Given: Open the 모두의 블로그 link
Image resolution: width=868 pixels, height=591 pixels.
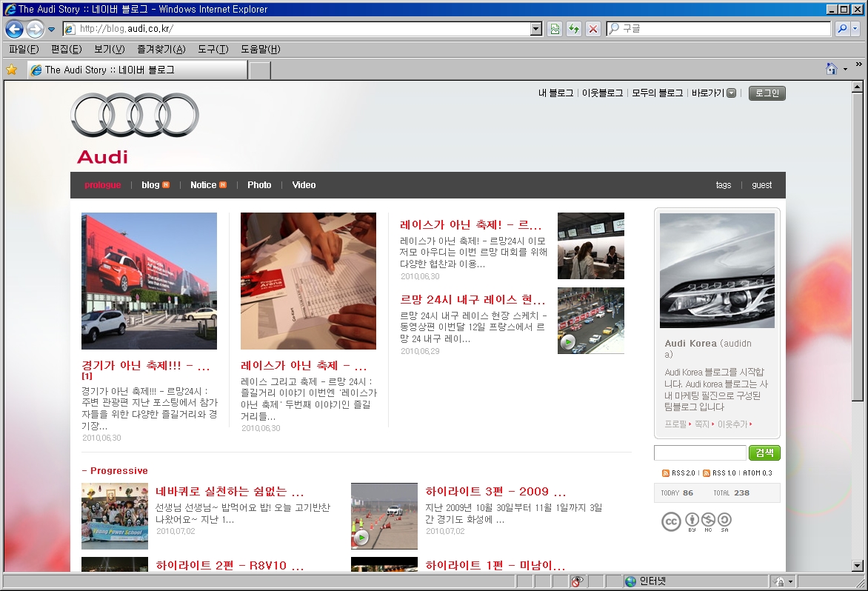Looking at the screenshot, I should pyautogui.click(x=657, y=93).
